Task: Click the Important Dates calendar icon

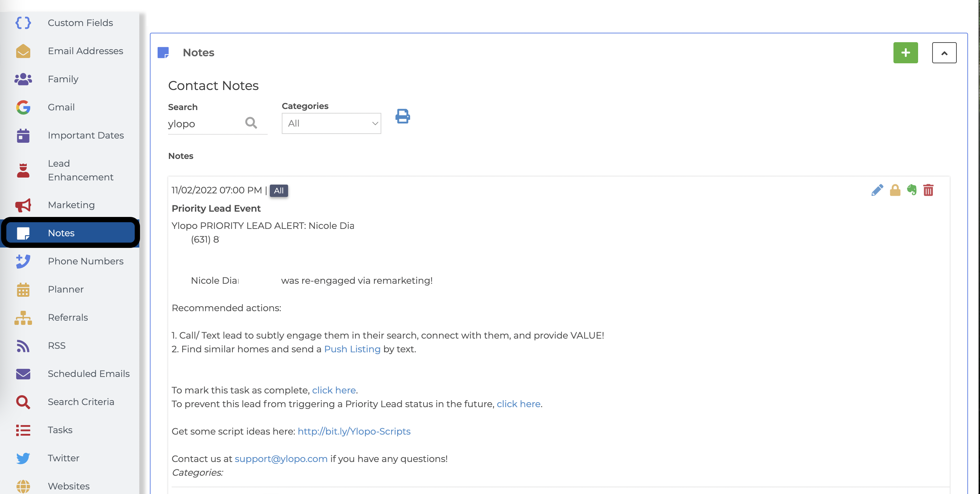Action: 23,136
